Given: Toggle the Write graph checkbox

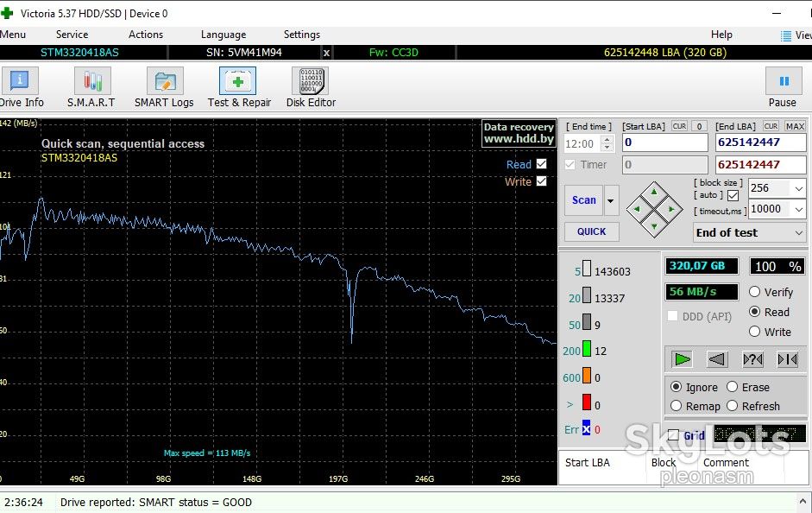Looking at the screenshot, I should 541,181.
